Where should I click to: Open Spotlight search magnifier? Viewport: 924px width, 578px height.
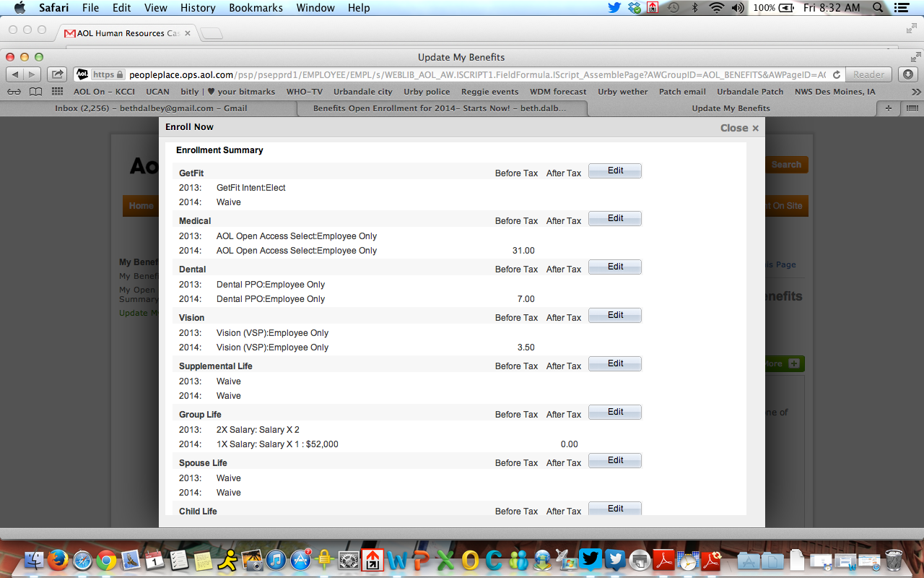[879, 8]
